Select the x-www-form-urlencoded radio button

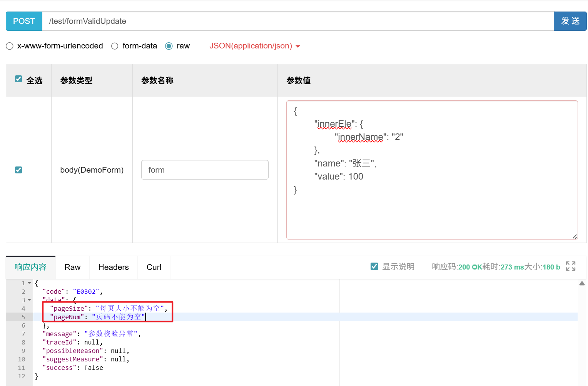(10, 46)
